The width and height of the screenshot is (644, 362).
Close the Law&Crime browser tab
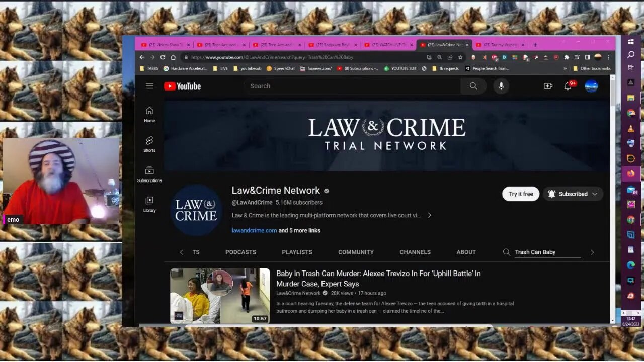click(x=467, y=45)
